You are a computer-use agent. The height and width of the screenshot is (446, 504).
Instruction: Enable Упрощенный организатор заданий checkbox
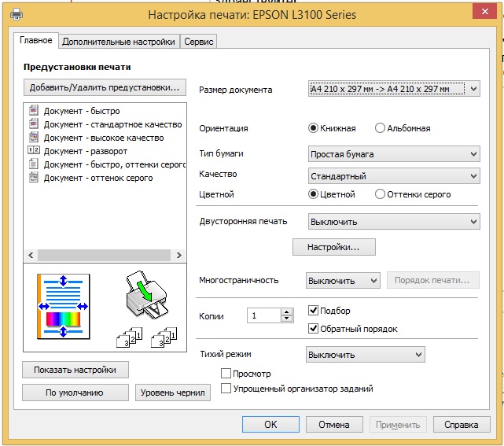pyautogui.click(x=226, y=389)
